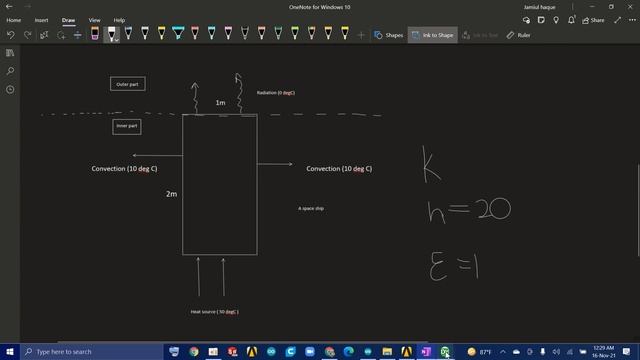
Task: Select the wide cyan highlighter
Action: point(178,33)
